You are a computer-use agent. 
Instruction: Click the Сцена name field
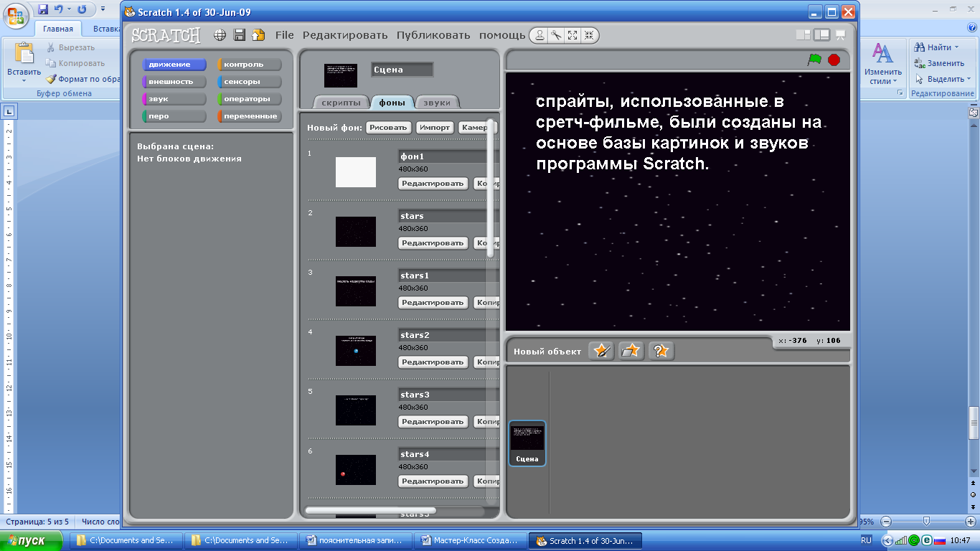(x=402, y=70)
